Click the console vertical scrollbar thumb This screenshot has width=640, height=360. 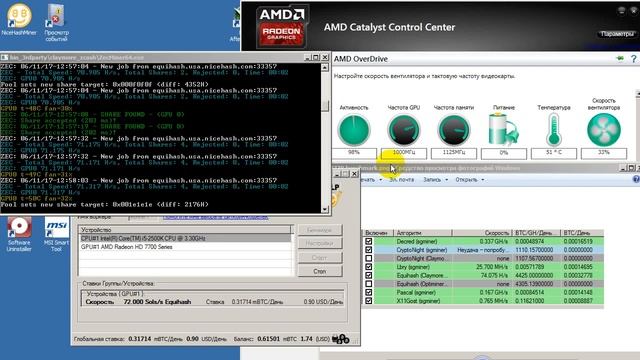325,105
